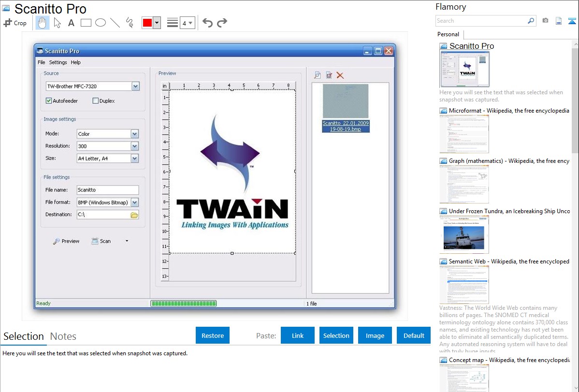The height and width of the screenshot is (392, 579).
Task: Click the Restore button
Action: pyautogui.click(x=213, y=335)
